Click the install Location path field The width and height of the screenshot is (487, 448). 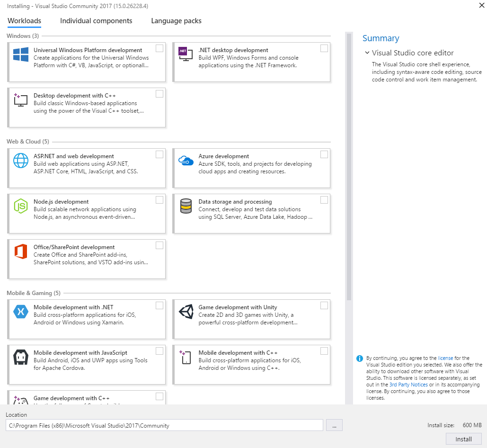pos(164,425)
